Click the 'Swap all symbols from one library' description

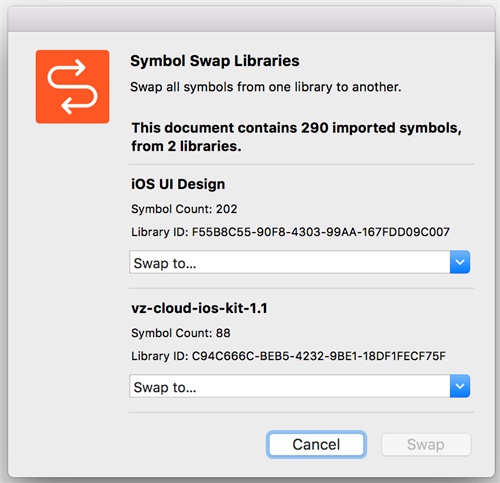click(266, 87)
